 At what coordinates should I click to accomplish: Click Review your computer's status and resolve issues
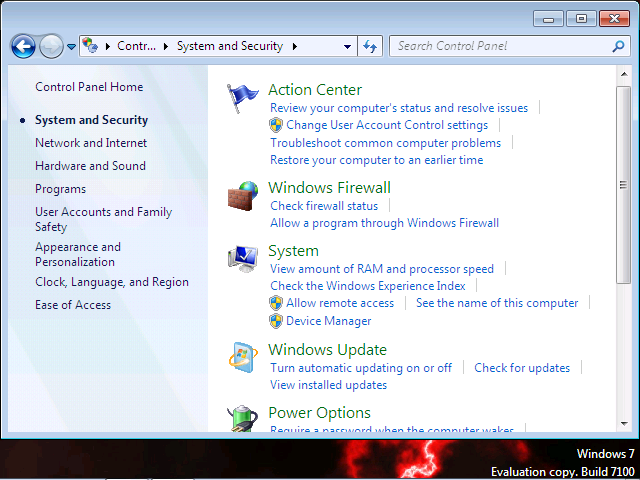click(399, 108)
